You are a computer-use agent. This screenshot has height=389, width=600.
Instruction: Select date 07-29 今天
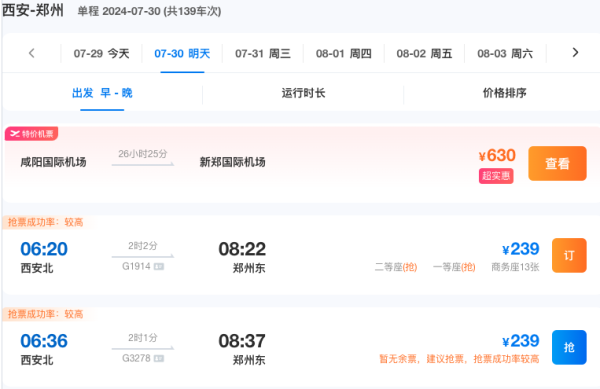click(101, 54)
